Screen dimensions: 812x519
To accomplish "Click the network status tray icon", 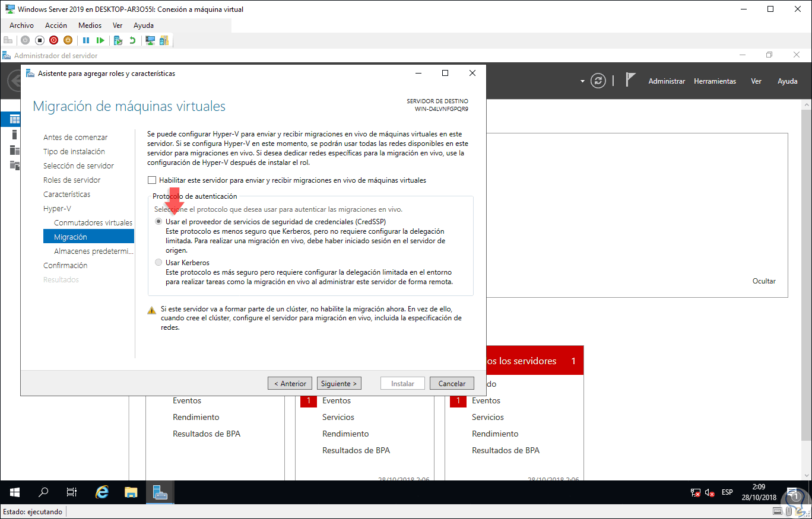I will (x=696, y=492).
